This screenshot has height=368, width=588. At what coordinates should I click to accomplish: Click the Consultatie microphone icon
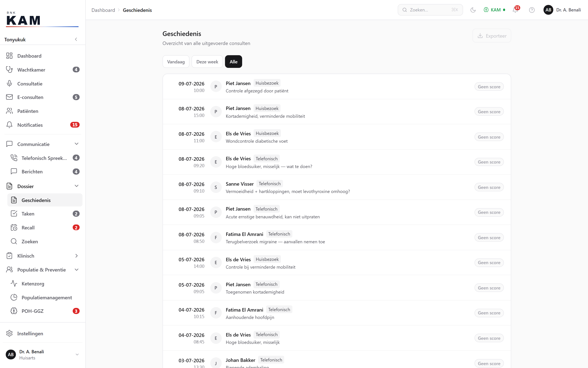point(9,83)
